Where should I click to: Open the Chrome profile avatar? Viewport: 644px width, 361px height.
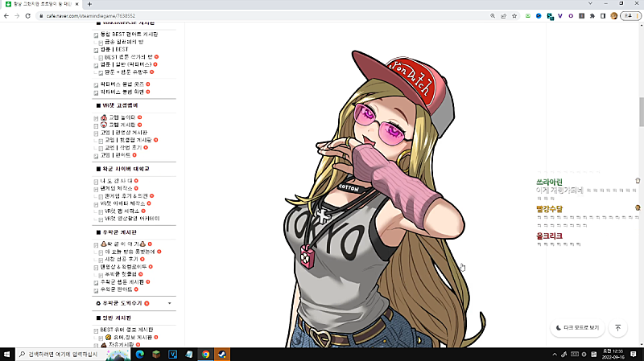click(614, 16)
